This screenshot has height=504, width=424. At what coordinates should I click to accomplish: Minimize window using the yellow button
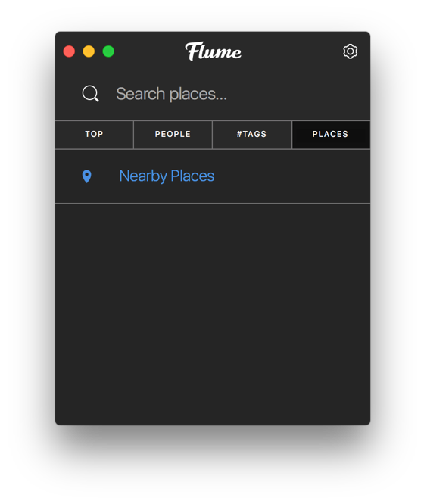pyautogui.click(x=89, y=51)
